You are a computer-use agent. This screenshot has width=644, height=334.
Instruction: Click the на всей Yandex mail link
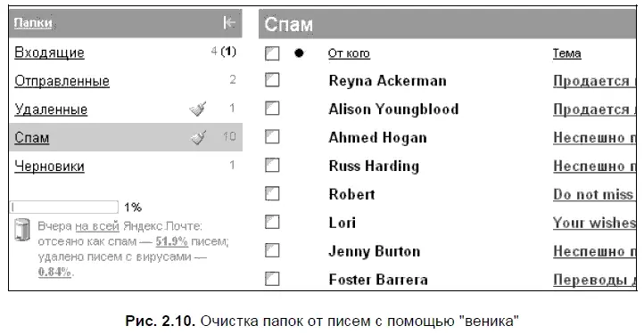tap(97, 226)
